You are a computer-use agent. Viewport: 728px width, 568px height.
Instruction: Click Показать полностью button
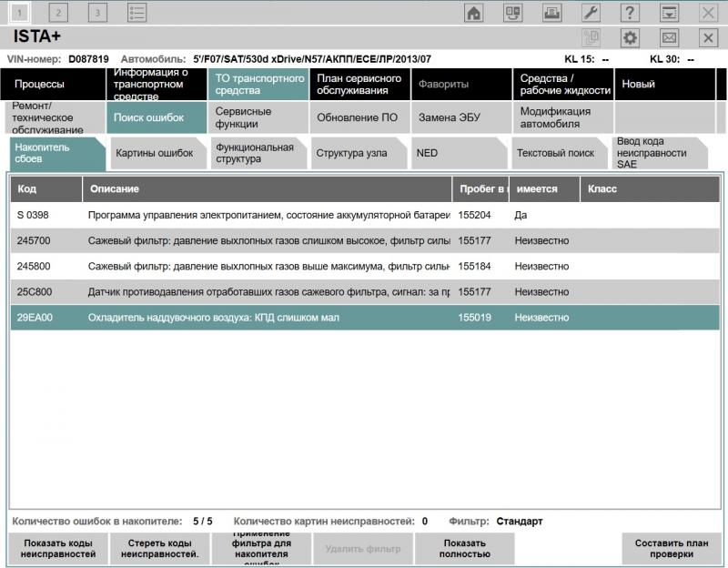[465, 549]
